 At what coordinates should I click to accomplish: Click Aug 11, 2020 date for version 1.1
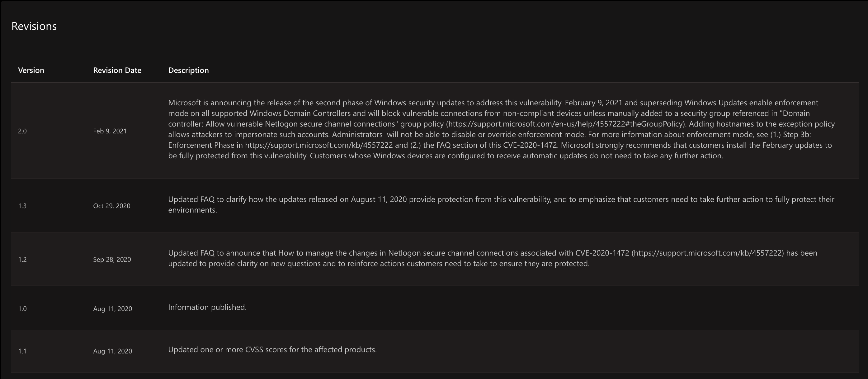coord(112,351)
